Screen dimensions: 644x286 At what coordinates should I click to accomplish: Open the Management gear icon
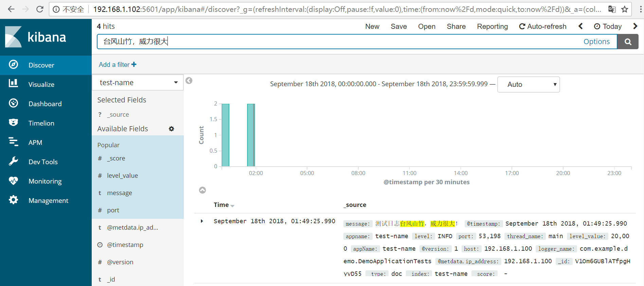13,200
